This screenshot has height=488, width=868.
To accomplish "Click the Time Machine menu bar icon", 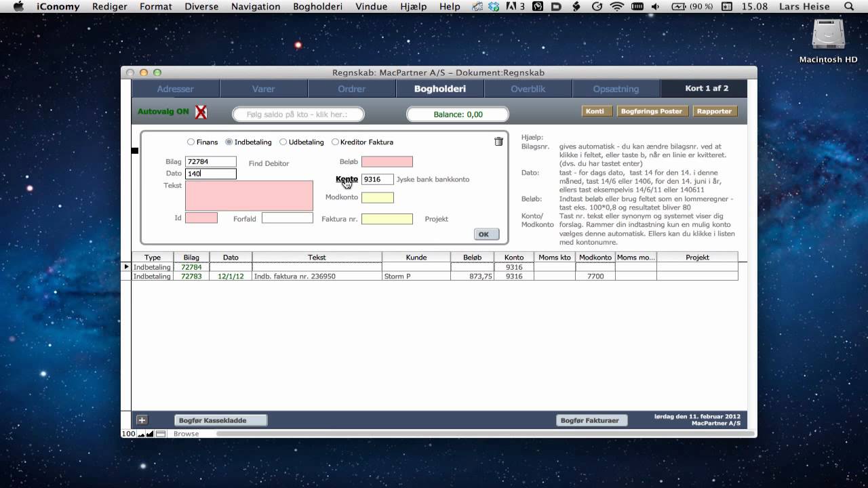I will (597, 6).
